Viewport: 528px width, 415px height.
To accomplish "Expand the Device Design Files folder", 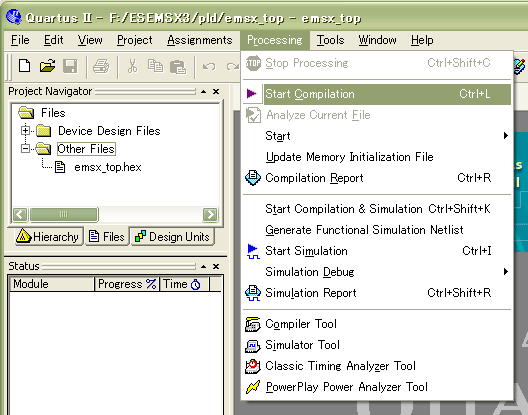I will pyautogui.click(x=26, y=130).
